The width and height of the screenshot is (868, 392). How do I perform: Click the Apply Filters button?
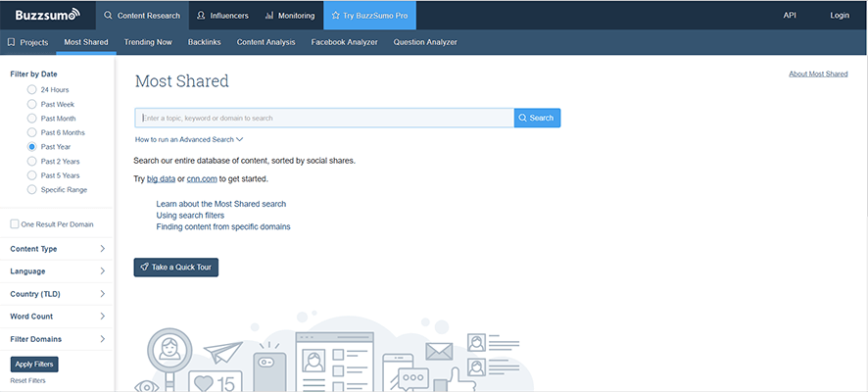(x=34, y=365)
